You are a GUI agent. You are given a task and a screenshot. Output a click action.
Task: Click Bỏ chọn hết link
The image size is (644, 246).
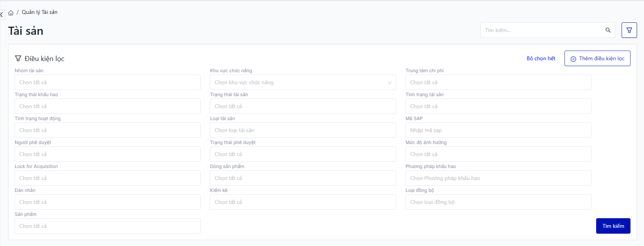541,58
